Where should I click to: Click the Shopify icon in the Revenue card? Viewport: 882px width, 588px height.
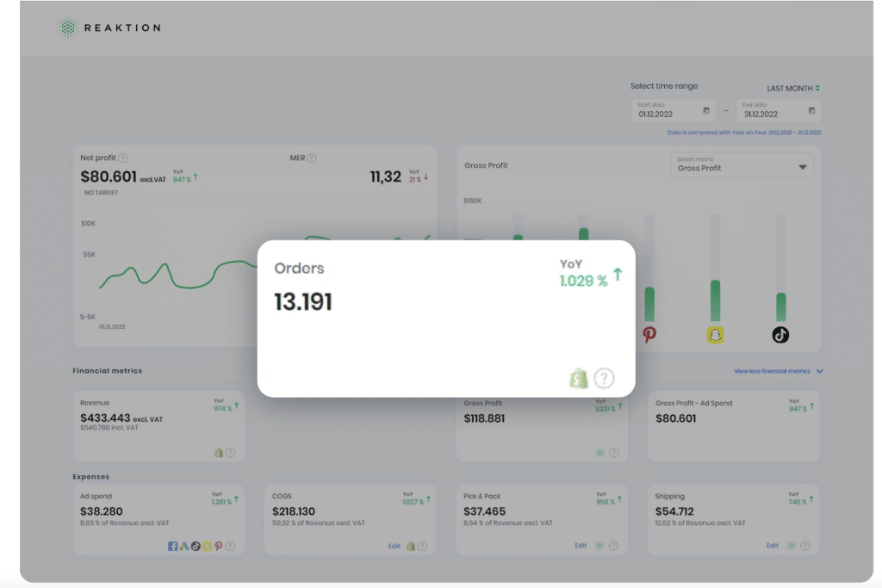click(219, 453)
